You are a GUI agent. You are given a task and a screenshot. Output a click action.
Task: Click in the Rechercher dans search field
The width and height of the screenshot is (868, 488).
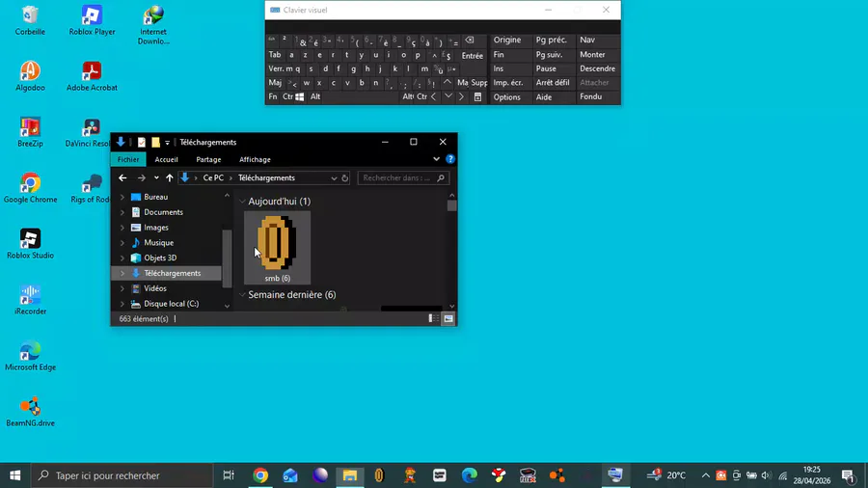click(398, 178)
